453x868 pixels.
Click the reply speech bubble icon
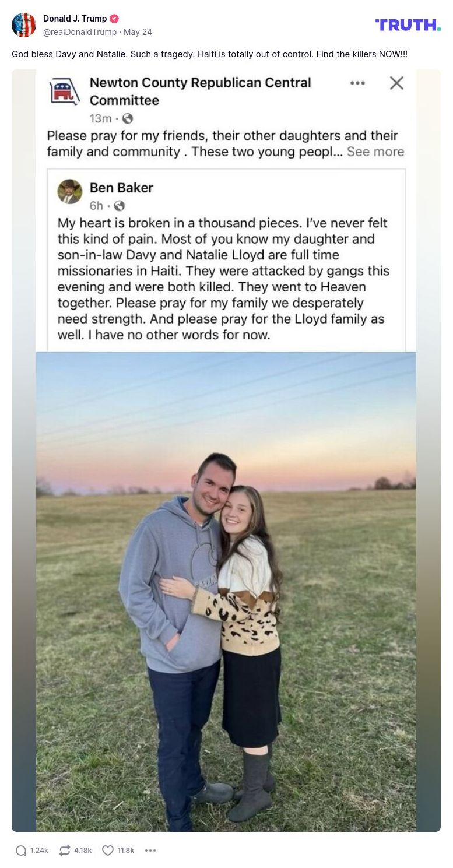pyautogui.click(x=21, y=851)
